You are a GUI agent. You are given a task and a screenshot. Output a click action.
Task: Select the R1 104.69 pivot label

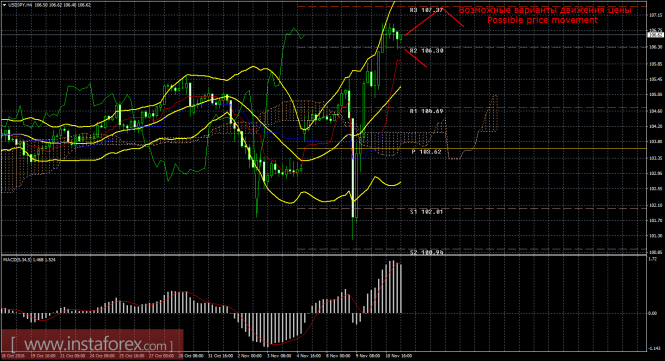pyautogui.click(x=426, y=111)
